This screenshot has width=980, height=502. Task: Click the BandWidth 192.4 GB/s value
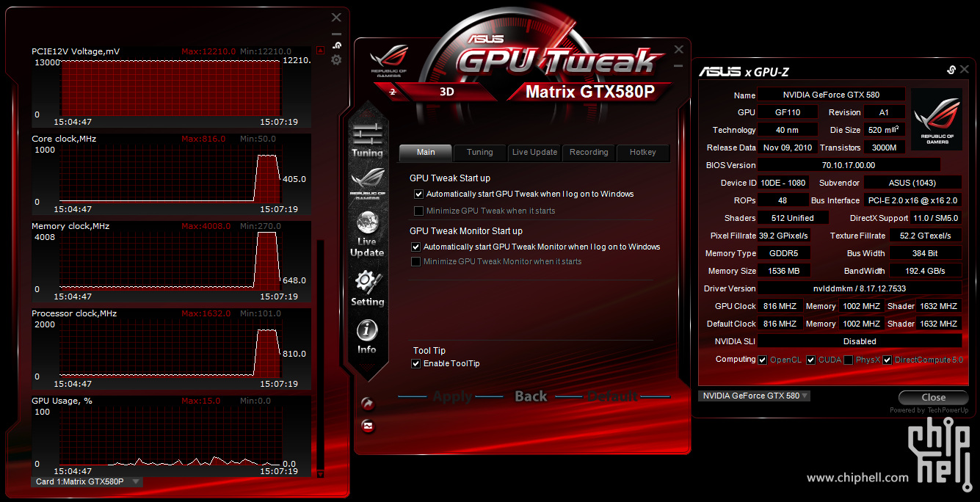pyautogui.click(x=926, y=271)
